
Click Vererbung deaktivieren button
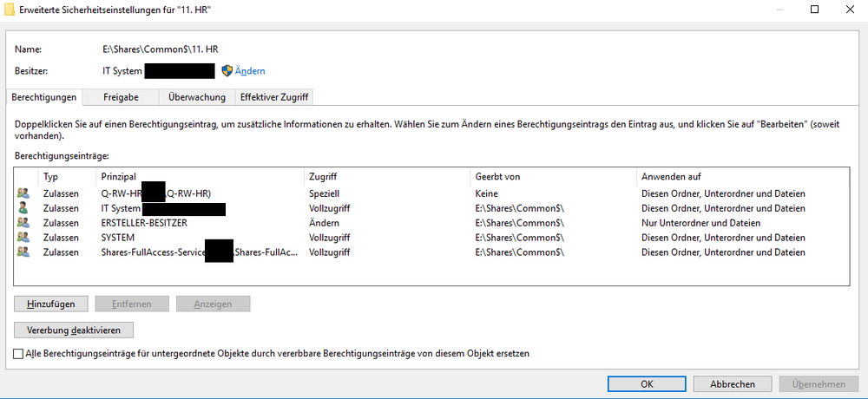pos(74,330)
